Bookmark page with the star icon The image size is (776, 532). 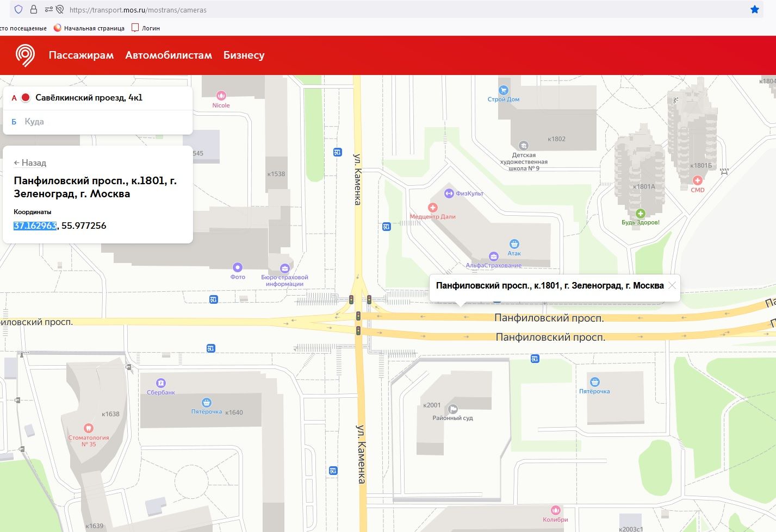click(754, 9)
